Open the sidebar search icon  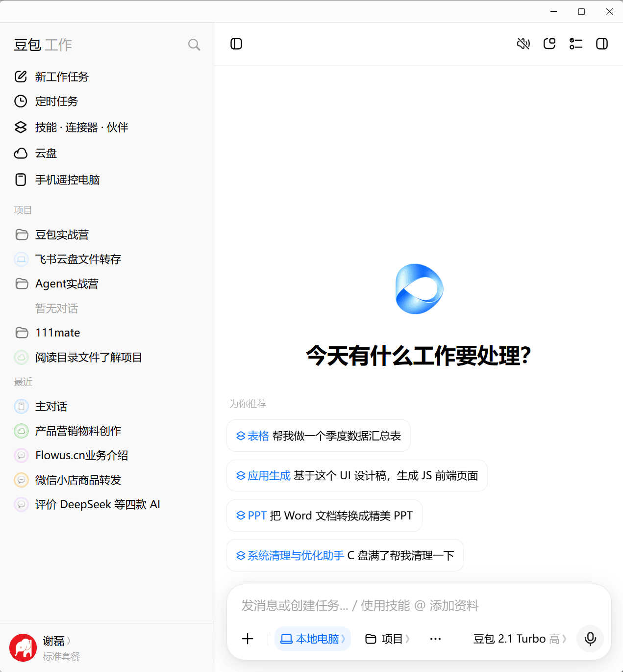click(194, 45)
